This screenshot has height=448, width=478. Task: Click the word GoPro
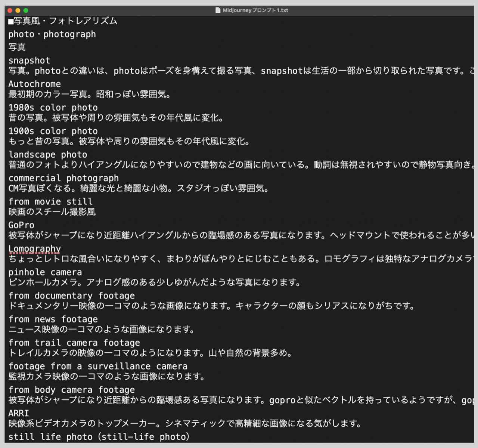pos(21,225)
